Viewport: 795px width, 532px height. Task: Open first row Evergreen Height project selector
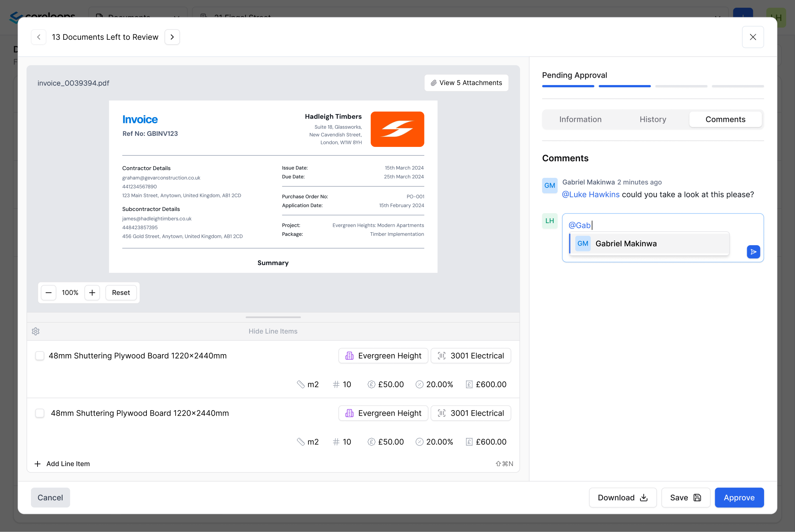pos(383,356)
